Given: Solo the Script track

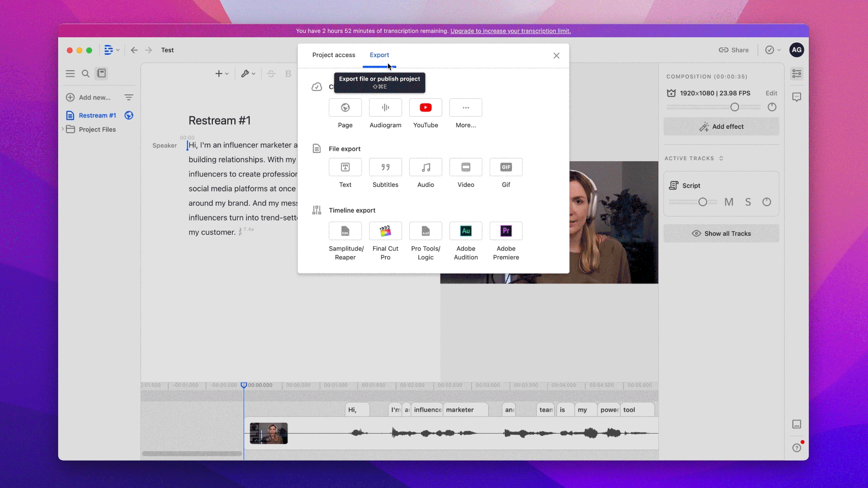Looking at the screenshot, I should 748,202.
